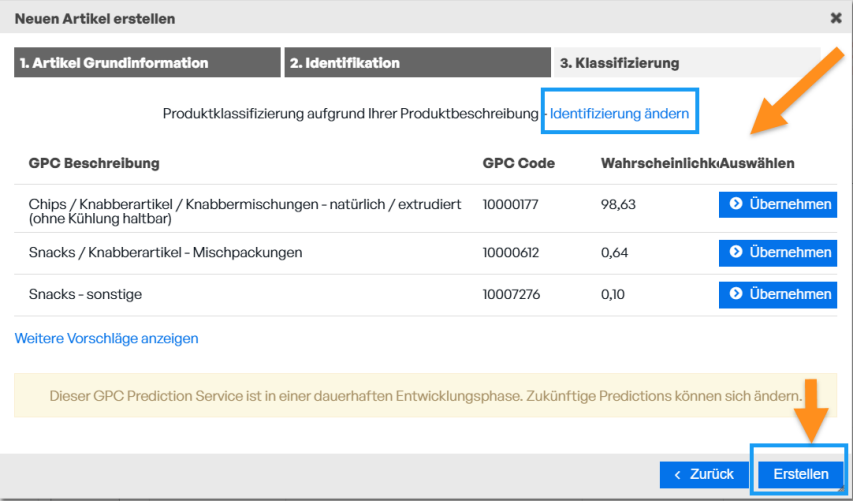
Task: Select the Snacks - sonstige description cell
Action: 85,294
